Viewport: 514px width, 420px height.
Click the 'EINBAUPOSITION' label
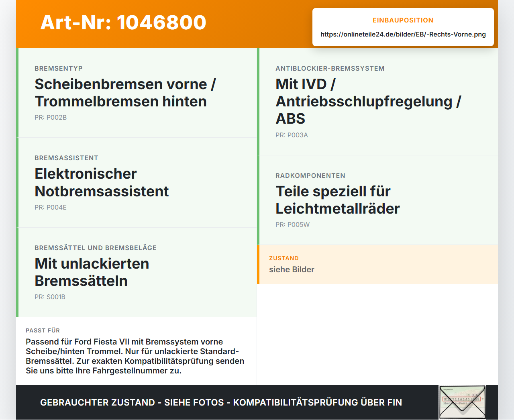click(x=403, y=20)
